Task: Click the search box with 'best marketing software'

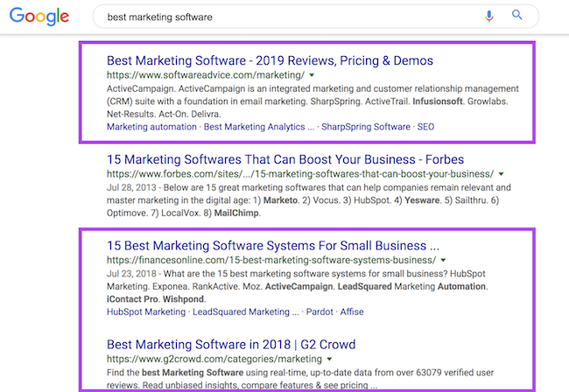Action: pos(289,17)
